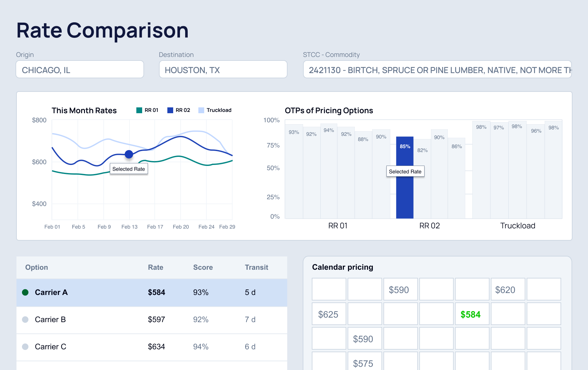Click the OTPs of Pricing Options title

(x=329, y=111)
